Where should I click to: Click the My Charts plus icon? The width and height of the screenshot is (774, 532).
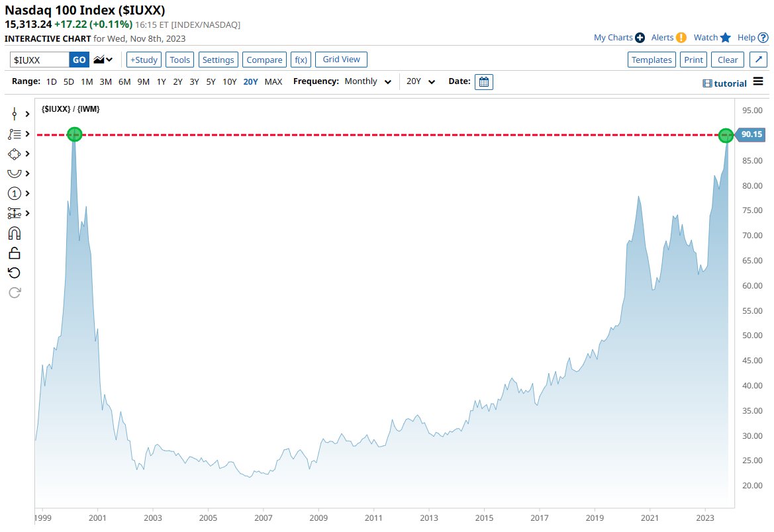[x=640, y=38]
